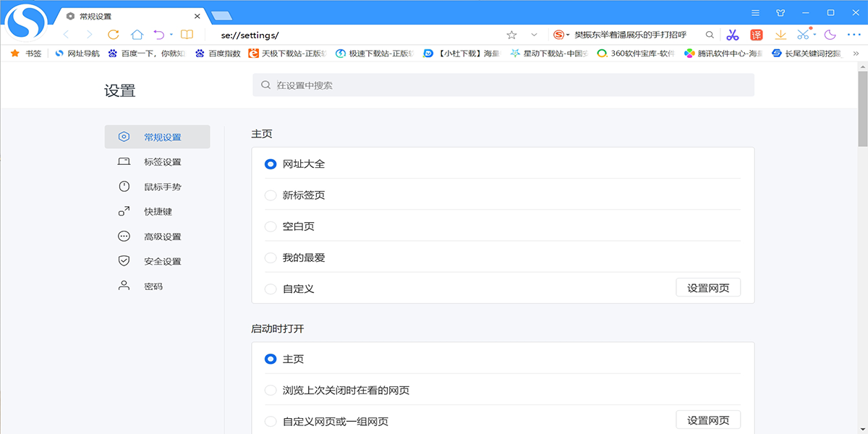
Task: Open the skin changer shirt icon
Action: pyautogui.click(x=780, y=12)
